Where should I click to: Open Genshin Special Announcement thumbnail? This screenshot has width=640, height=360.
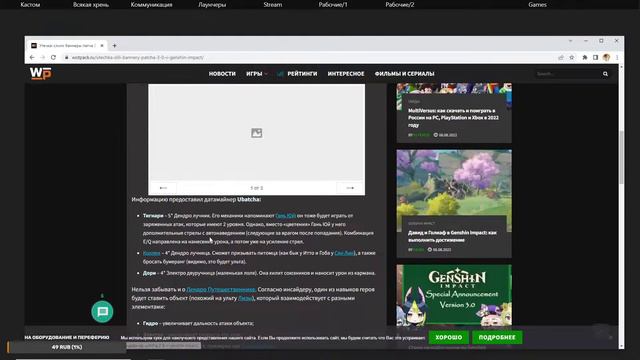click(454, 295)
